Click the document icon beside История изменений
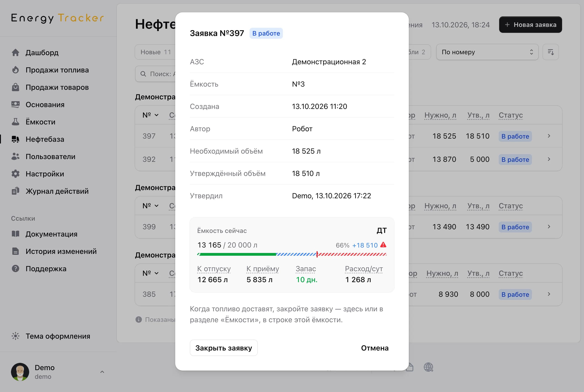Screen dimensions: 584x392 coord(16,251)
